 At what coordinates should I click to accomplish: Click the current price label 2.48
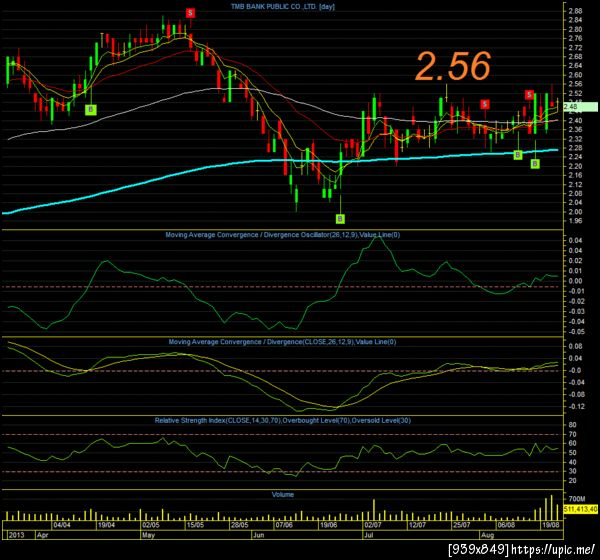pos(580,107)
